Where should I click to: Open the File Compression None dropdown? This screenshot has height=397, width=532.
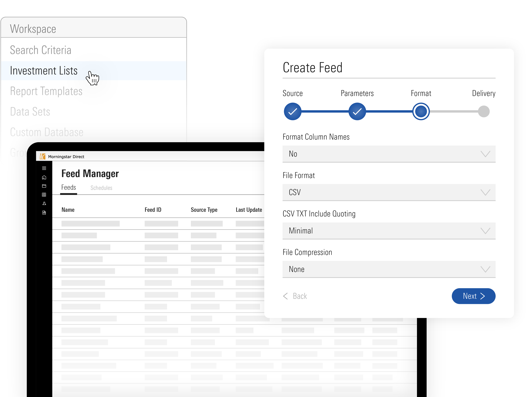pyautogui.click(x=389, y=269)
